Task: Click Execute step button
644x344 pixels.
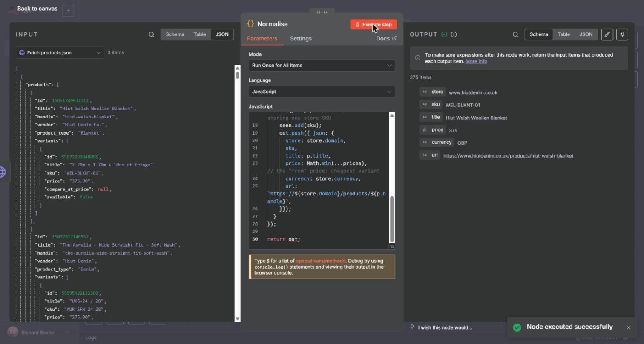Action: pyautogui.click(x=374, y=25)
